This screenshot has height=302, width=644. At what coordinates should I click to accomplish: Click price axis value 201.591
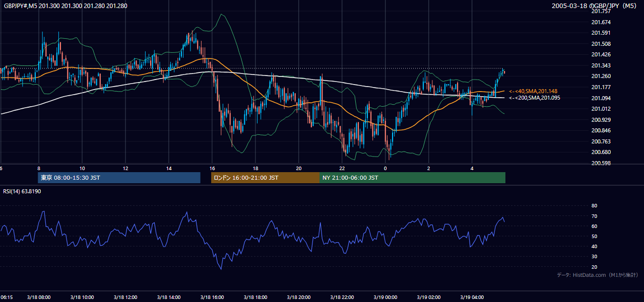[601, 33]
